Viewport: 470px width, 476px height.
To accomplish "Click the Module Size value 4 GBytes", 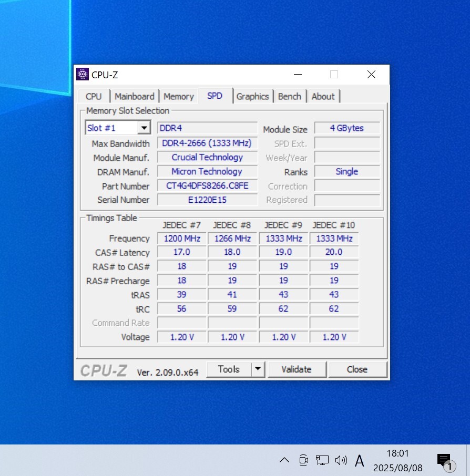I will coord(347,128).
